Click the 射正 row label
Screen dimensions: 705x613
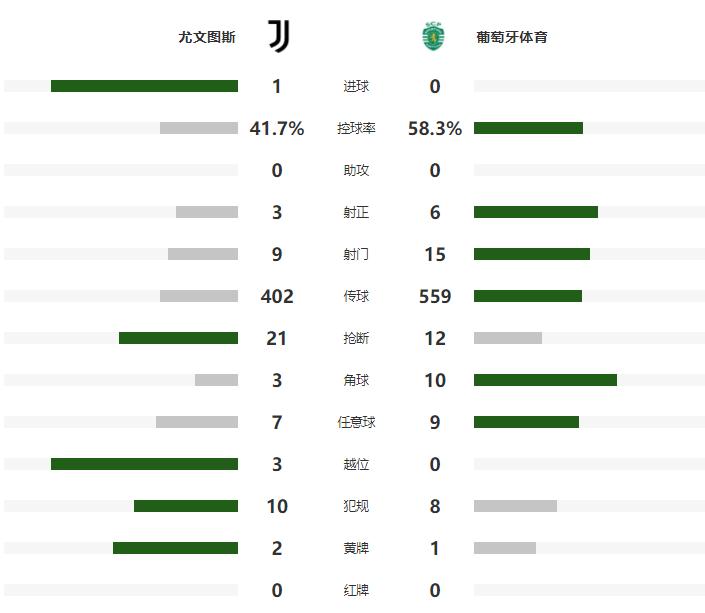(x=356, y=213)
